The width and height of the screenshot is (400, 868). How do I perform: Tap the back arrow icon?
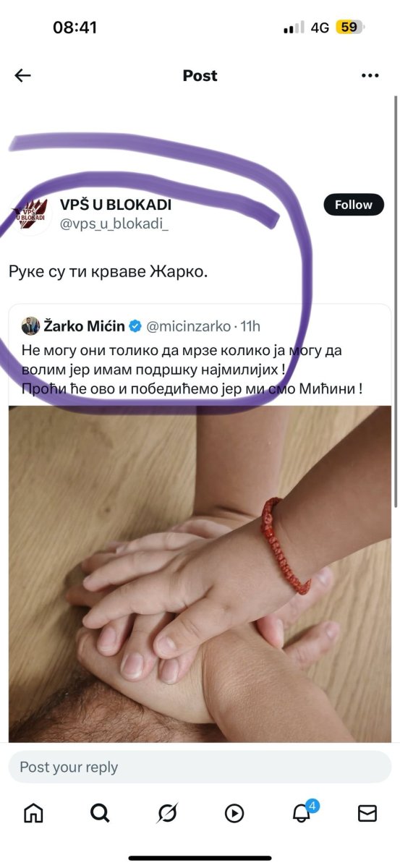coord(23,75)
